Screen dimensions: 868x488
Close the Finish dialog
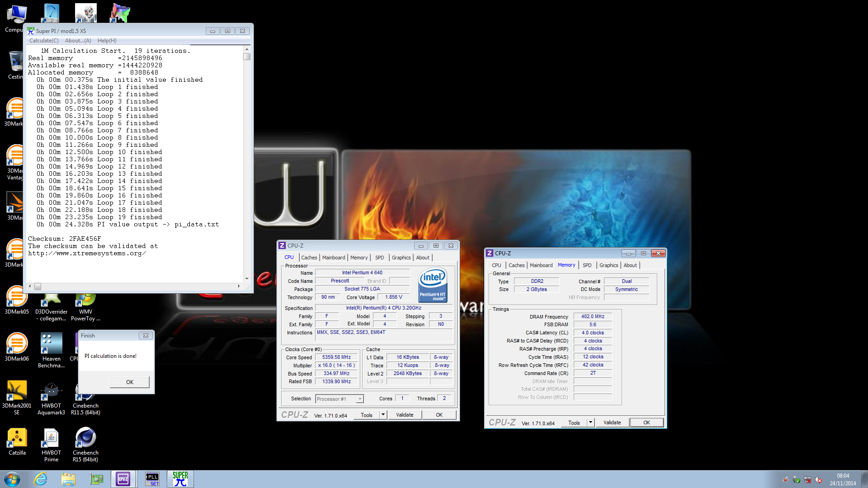click(146, 336)
